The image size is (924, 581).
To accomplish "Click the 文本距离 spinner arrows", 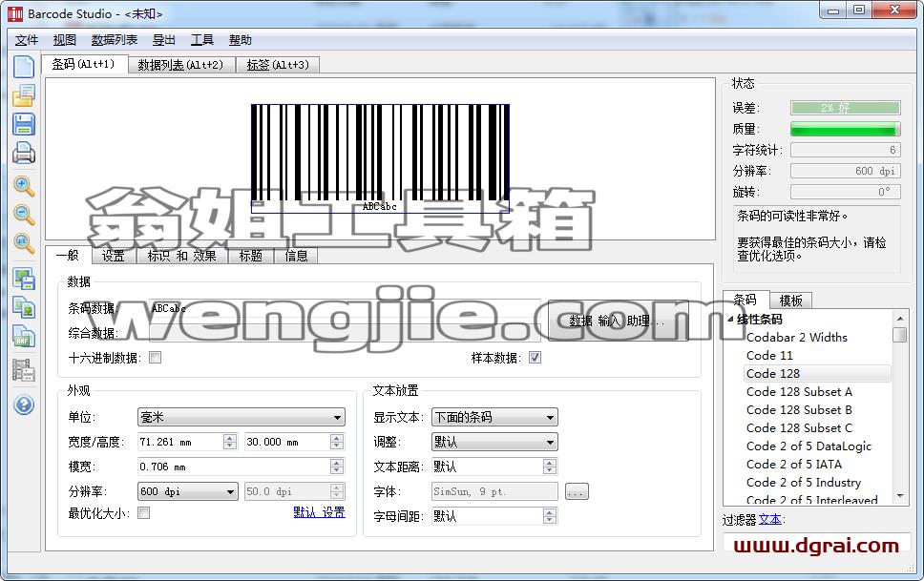I will coord(549,467).
